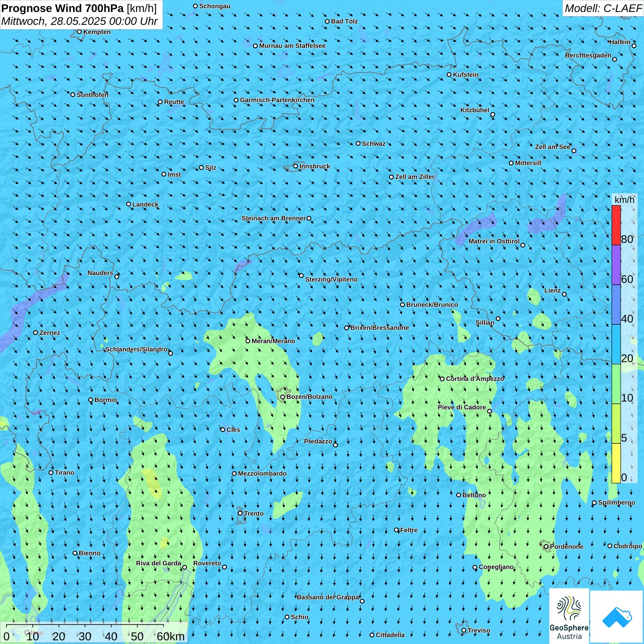Click the date 'Mittwoch, 28.05.2025 00:00 Uhr'
This screenshot has height=644, width=644.
coord(80,21)
